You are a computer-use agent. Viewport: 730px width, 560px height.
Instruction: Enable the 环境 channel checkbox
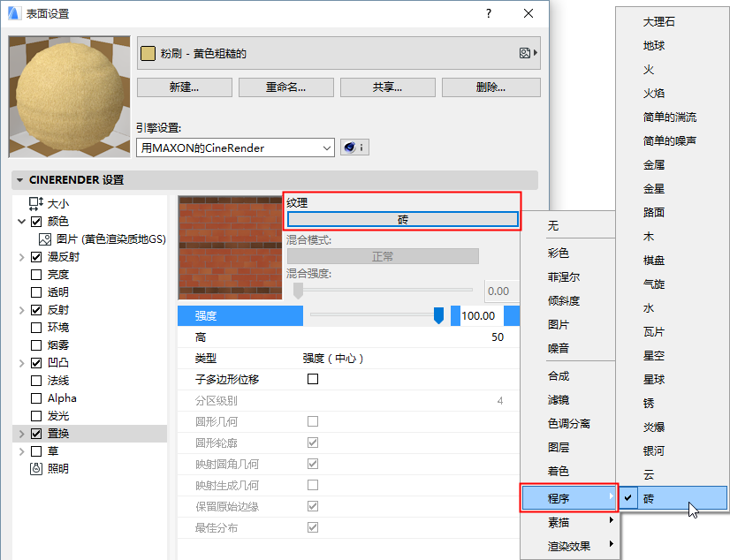(x=36, y=328)
